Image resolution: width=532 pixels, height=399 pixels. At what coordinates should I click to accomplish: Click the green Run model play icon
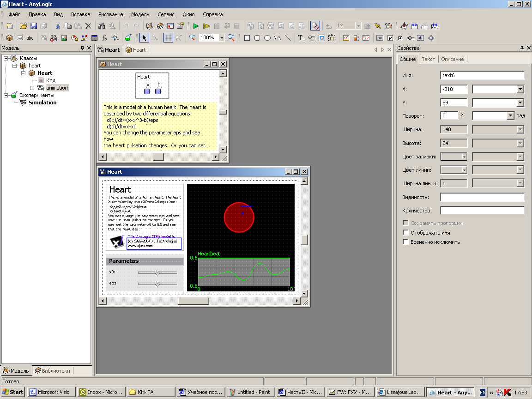(x=196, y=26)
